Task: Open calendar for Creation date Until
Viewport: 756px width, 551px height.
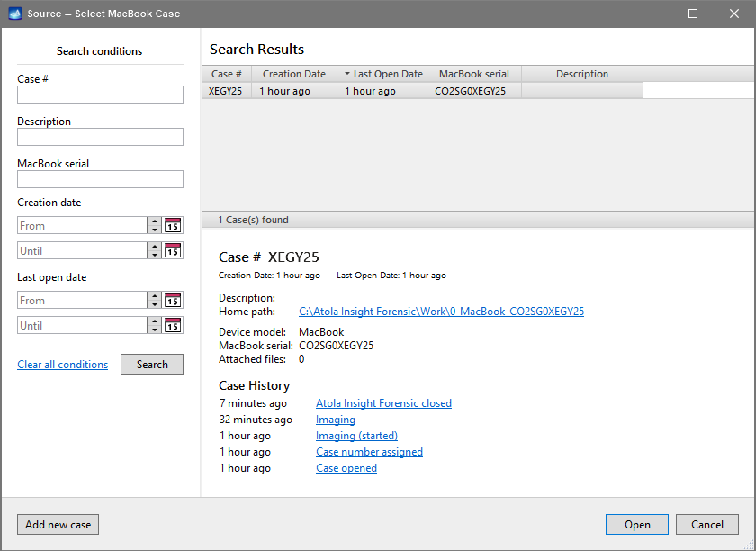Action: pos(173,251)
